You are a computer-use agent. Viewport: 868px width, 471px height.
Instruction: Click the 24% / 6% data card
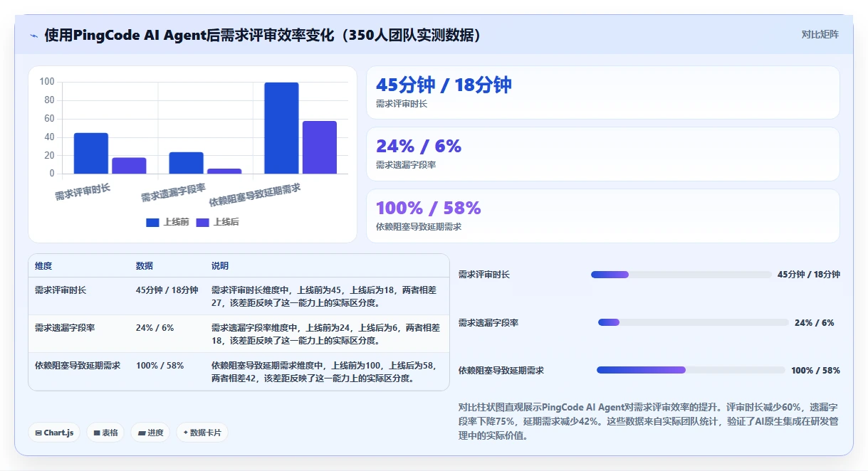pos(603,154)
